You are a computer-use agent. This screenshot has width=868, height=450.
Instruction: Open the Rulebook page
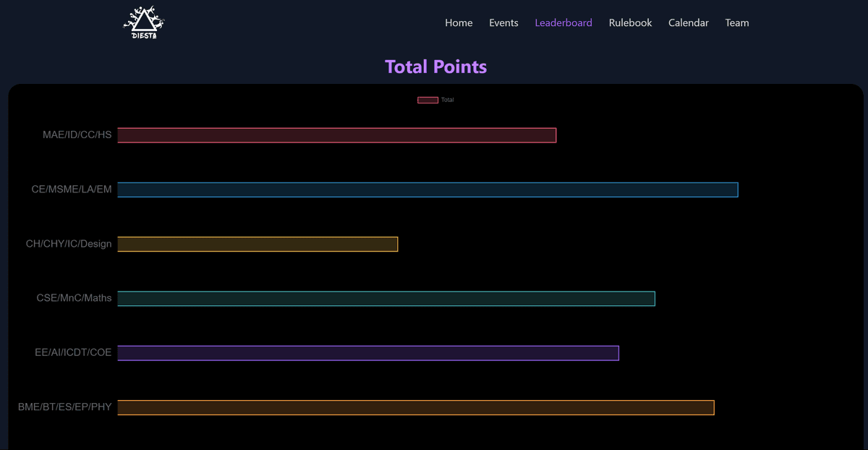coord(630,23)
